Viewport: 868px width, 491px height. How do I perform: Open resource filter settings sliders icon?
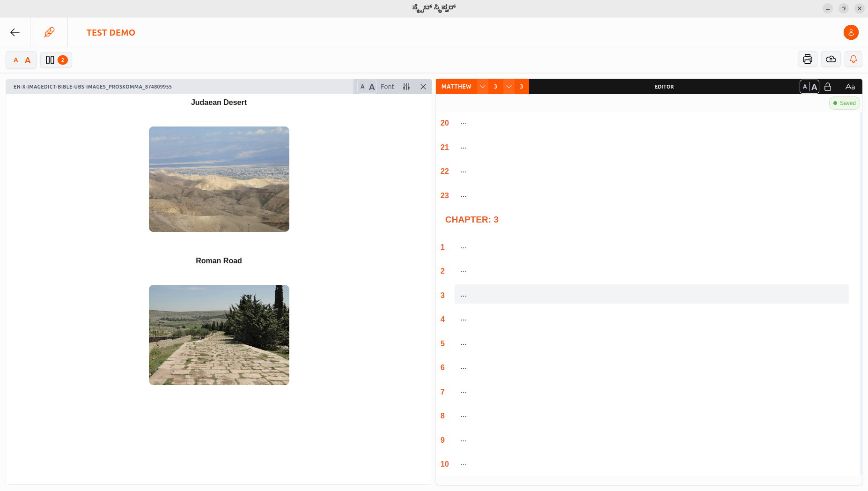pos(406,87)
